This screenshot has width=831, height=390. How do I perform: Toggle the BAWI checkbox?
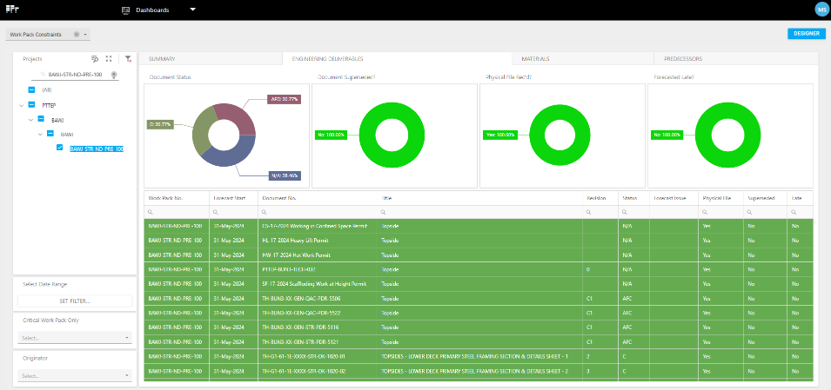(x=50, y=134)
